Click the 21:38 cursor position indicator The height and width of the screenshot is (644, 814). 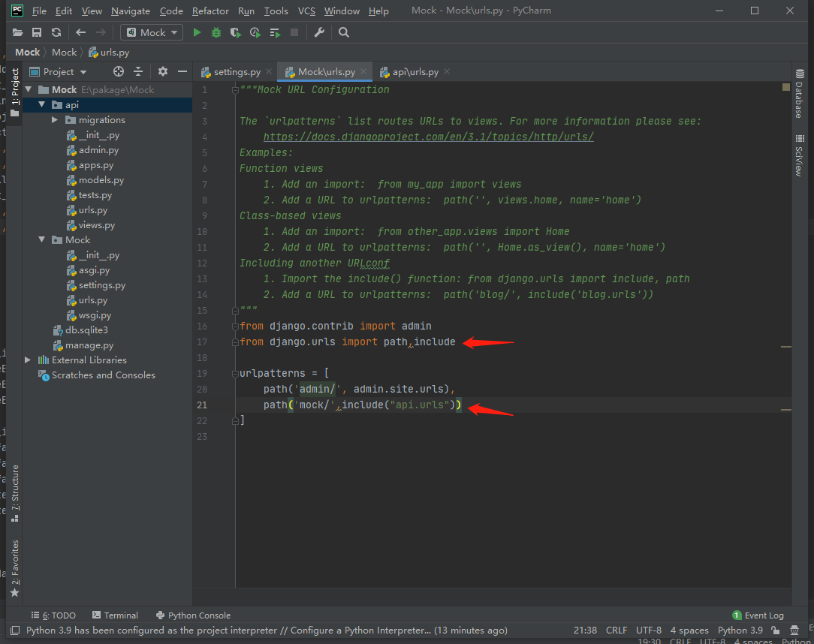585,630
